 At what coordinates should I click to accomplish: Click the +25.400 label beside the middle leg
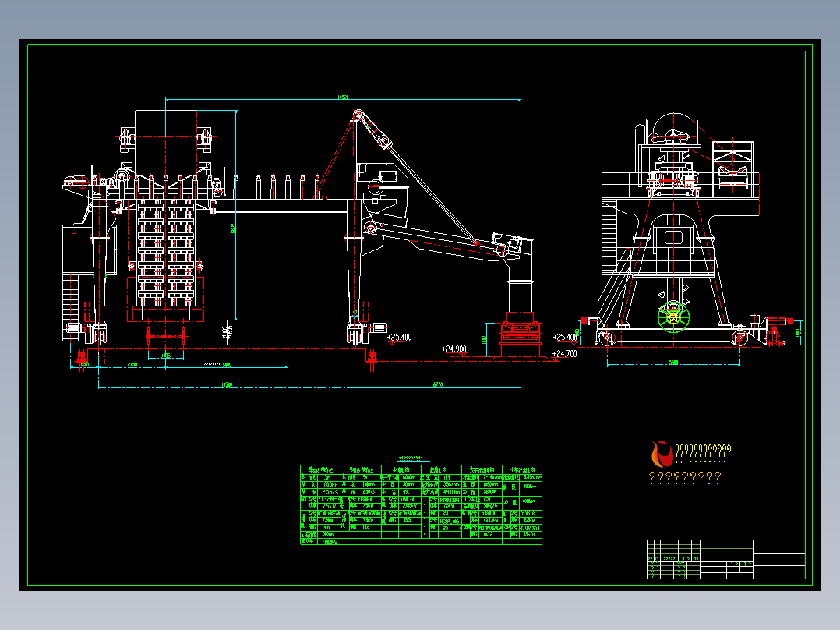(x=400, y=338)
